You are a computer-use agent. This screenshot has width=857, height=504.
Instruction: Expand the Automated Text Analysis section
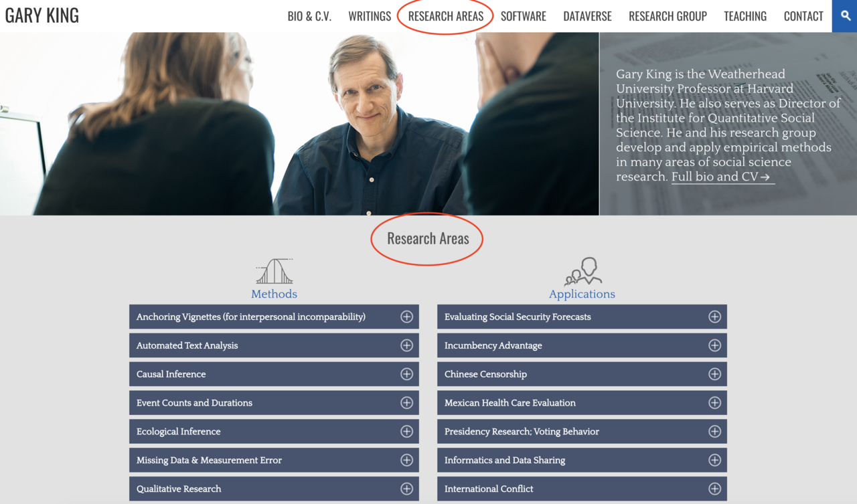pos(273,345)
